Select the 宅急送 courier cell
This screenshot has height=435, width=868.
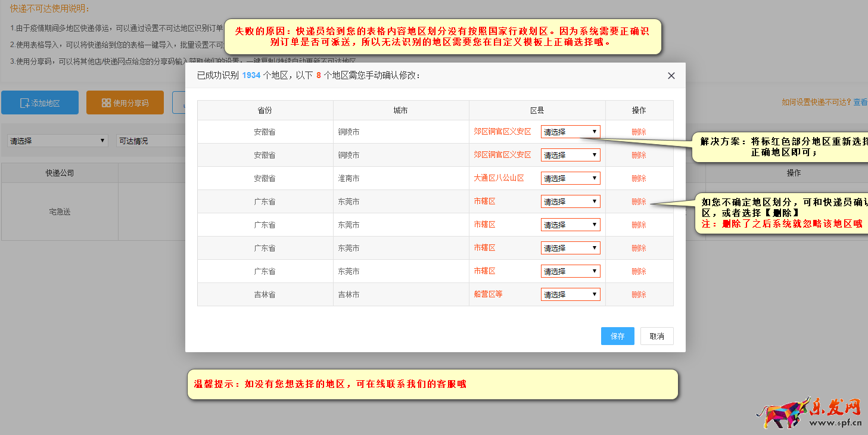point(60,212)
